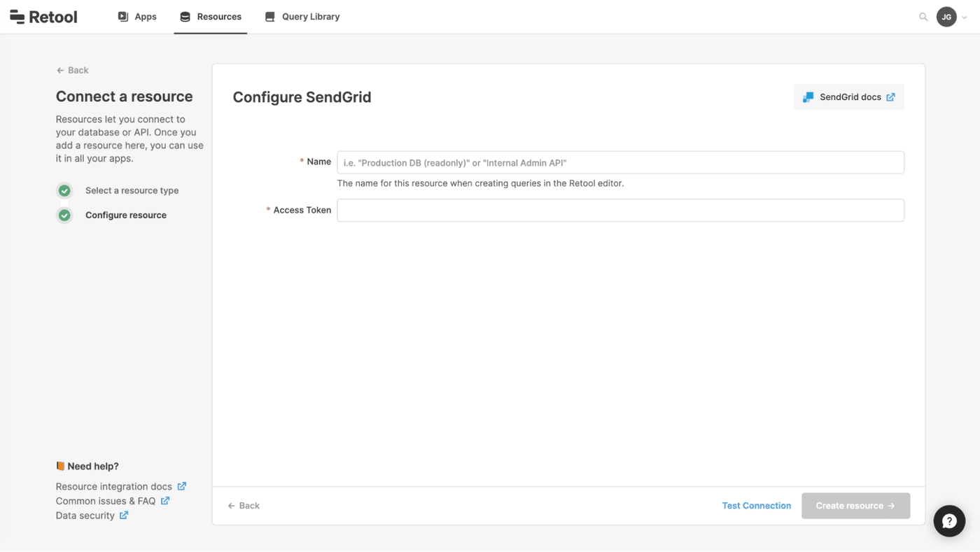Open the SendGrid docs link

(x=849, y=97)
